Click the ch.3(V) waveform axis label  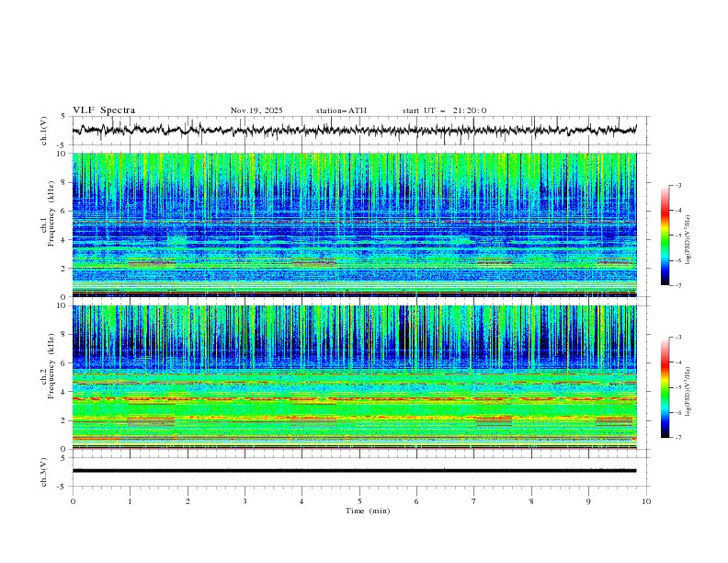click(44, 470)
